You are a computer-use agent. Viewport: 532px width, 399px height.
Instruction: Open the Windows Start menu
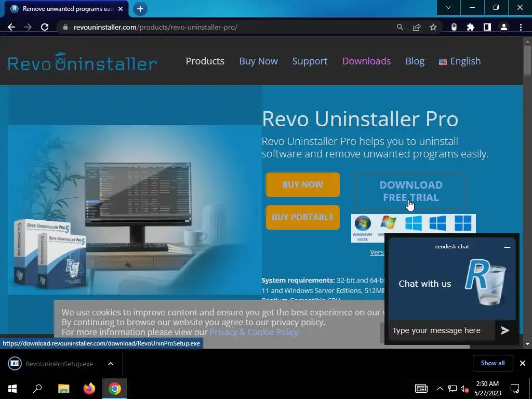coord(12,389)
